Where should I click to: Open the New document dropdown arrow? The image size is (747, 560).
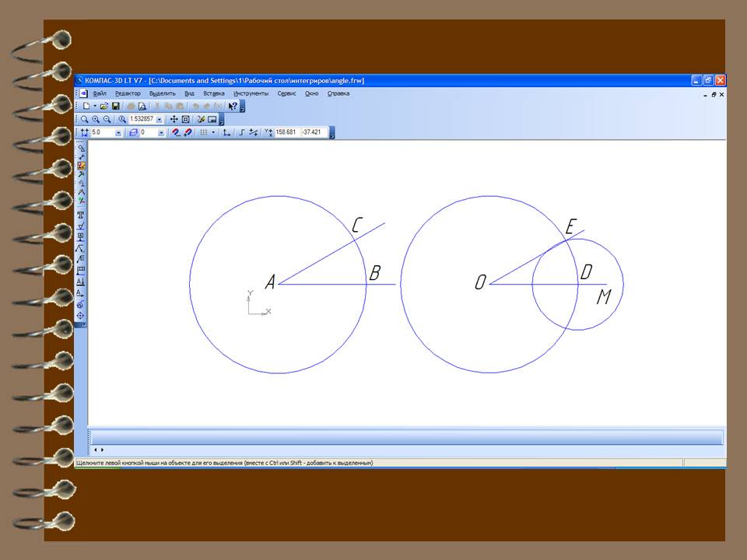click(95, 106)
